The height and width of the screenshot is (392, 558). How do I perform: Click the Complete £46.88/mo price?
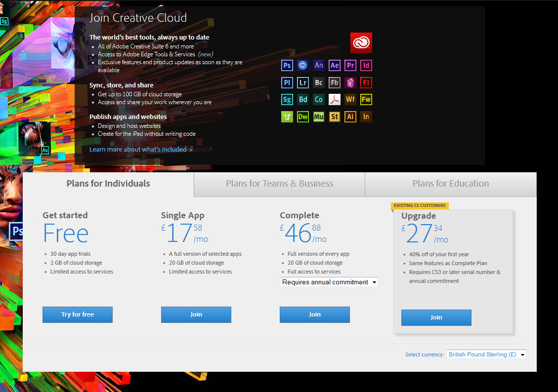tap(303, 233)
